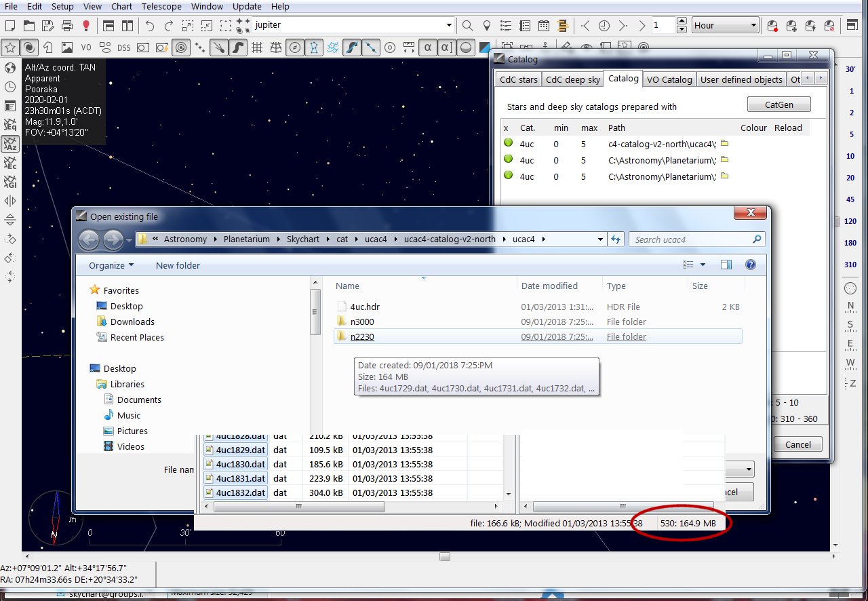Image resolution: width=868 pixels, height=601 pixels.
Task: Select Alt/Az coordinate mode icon
Action: click(10, 143)
